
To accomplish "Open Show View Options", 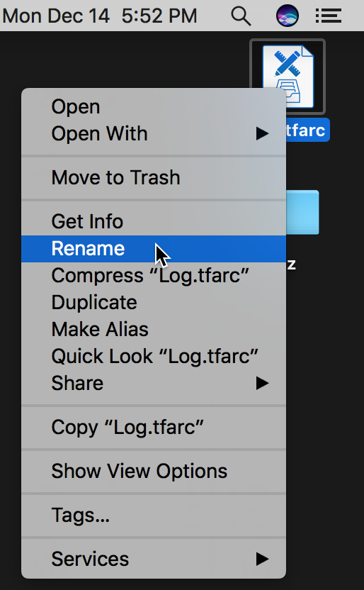I will [154, 472].
